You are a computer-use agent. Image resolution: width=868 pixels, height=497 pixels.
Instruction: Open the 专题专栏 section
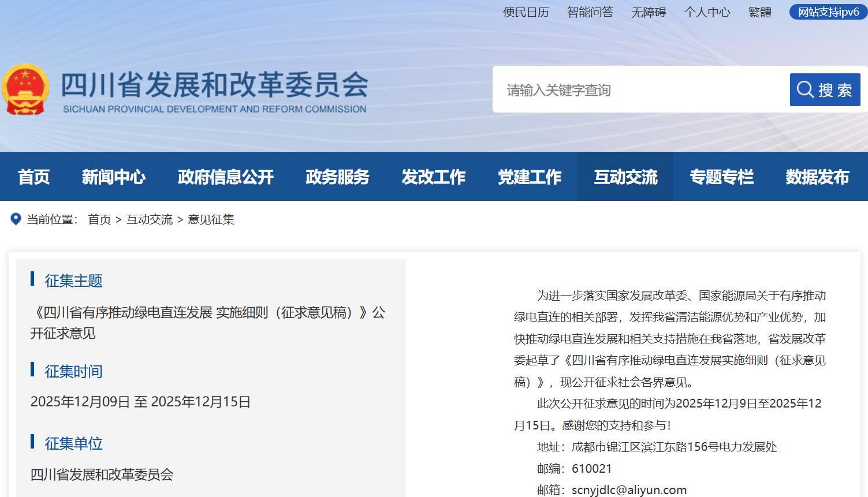(721, 177)
